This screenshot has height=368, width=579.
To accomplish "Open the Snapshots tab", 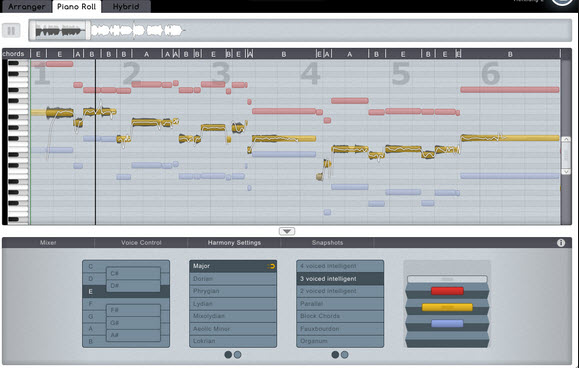I will [x=327, y=243].
